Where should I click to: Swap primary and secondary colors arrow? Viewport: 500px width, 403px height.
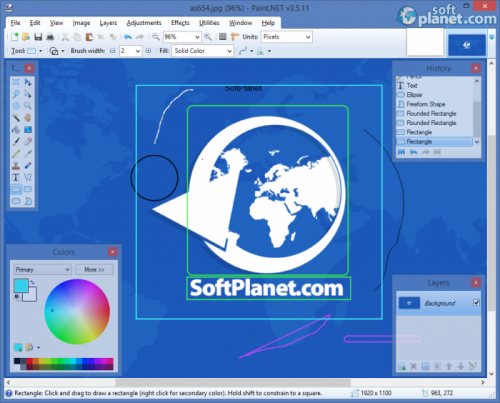click(33, 282)
